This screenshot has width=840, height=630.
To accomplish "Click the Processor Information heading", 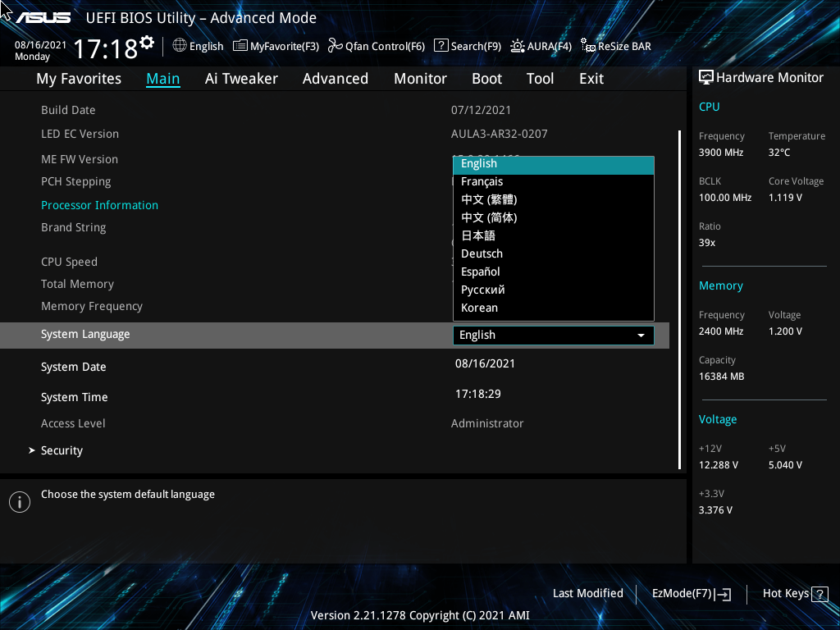I will click(99, 205).
